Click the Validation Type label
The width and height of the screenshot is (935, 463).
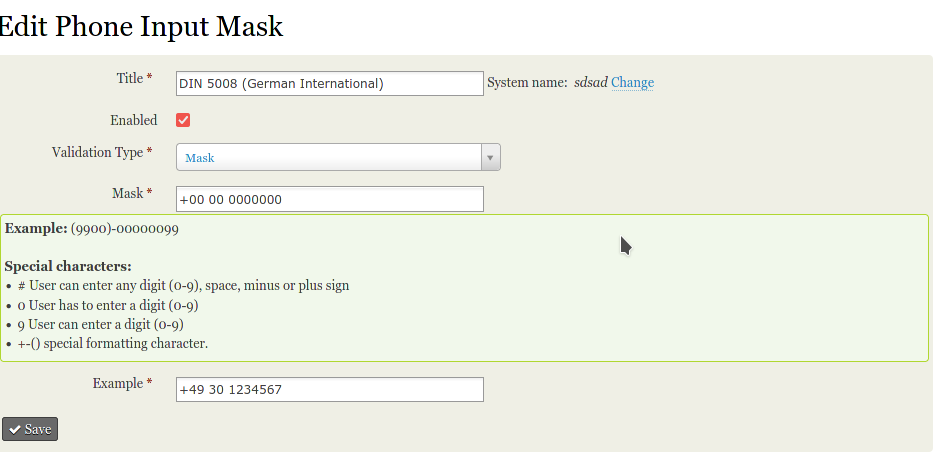[97, 153]
